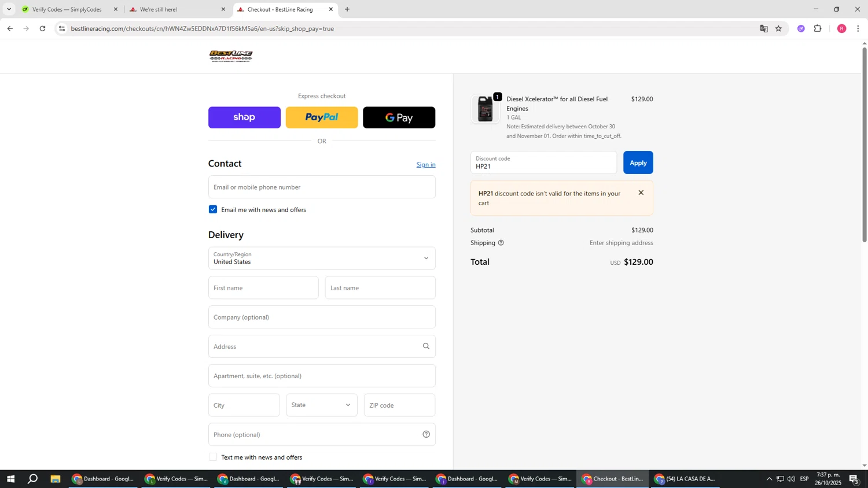Apply the discount code
Screen dimensions: 868x488
click(638, 162)
